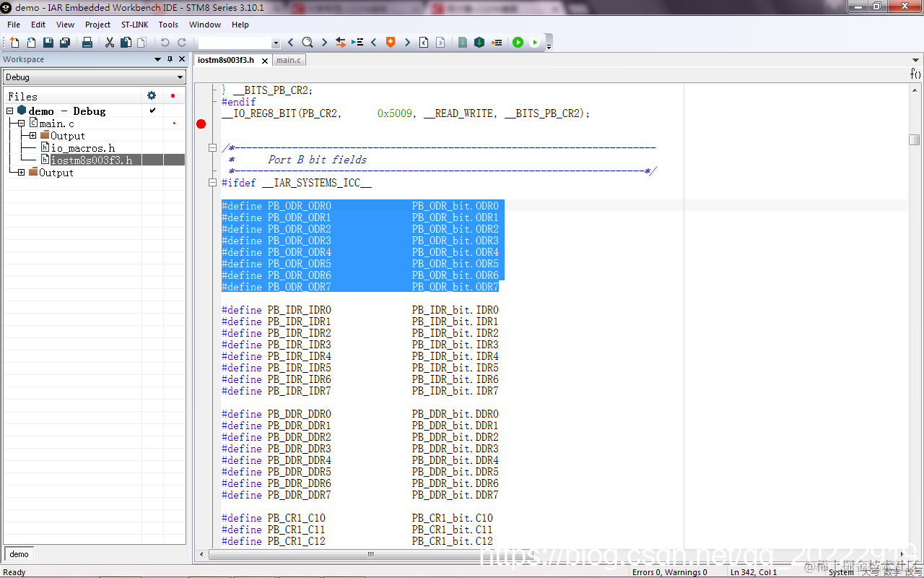Toggle the red breakpoint marker in the gutter
This screenshot has width=924, height=578.
point(201,124)
